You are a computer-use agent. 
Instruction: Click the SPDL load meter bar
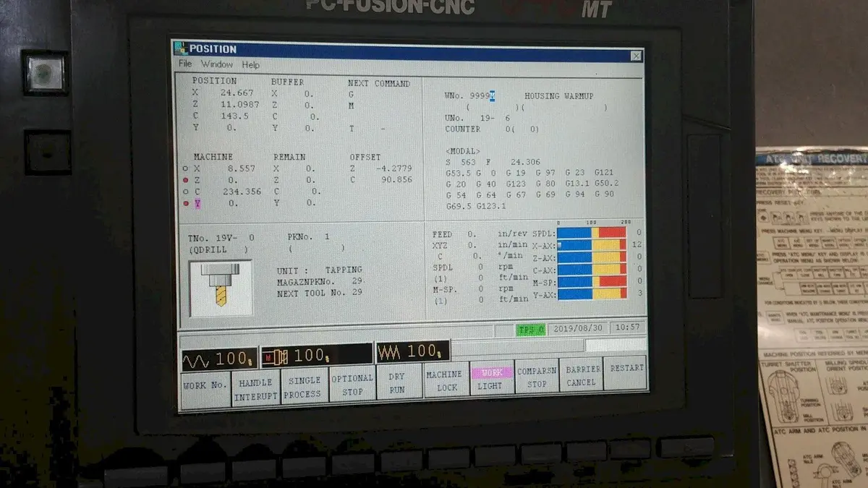[591, 233]
